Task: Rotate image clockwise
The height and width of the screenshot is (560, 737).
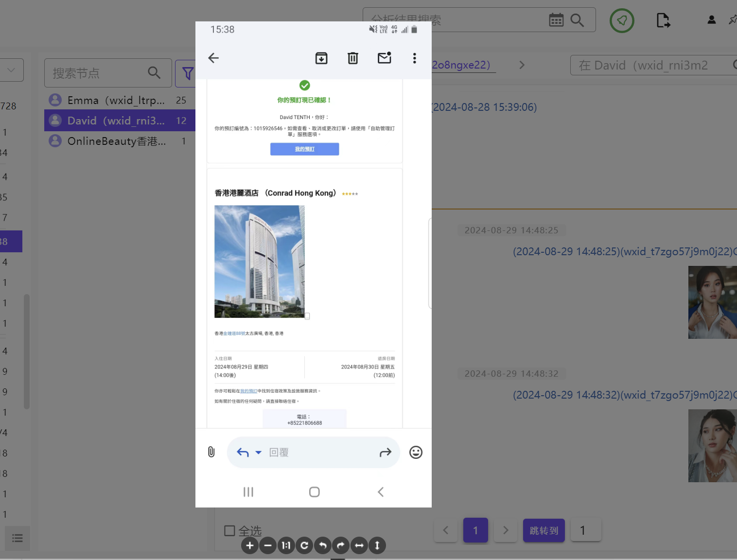Action: [x=341, y=545]
